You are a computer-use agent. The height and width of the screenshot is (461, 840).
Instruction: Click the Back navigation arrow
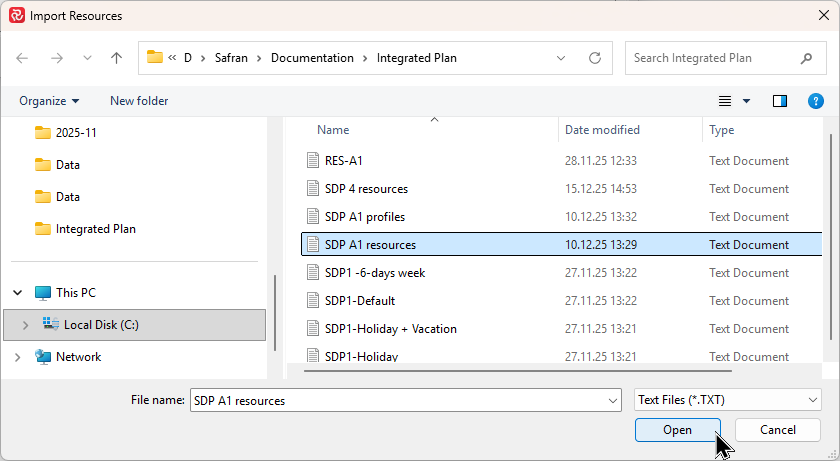tap(22, 58)
